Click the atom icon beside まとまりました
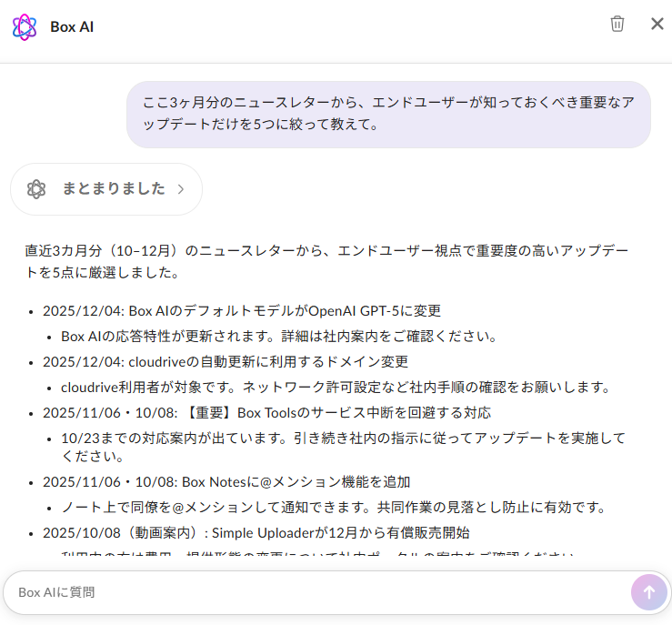The image size is (672, 625). (36, 189)
